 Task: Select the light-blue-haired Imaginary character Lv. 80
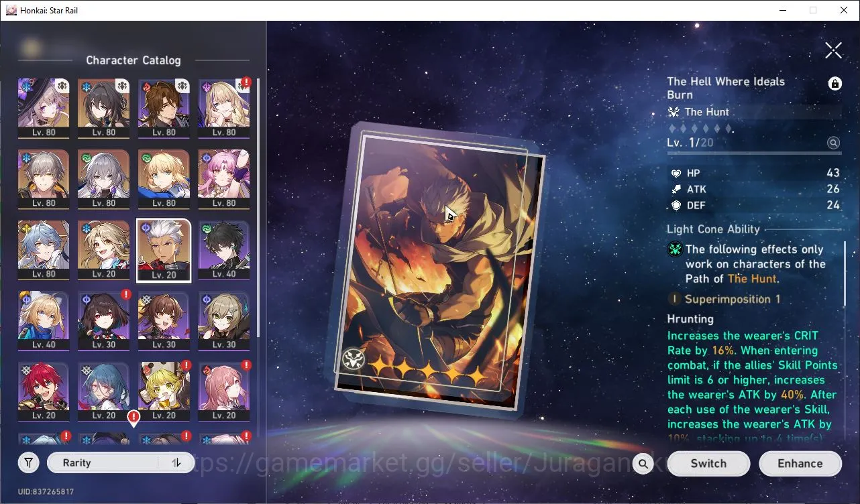coord(44,250)
